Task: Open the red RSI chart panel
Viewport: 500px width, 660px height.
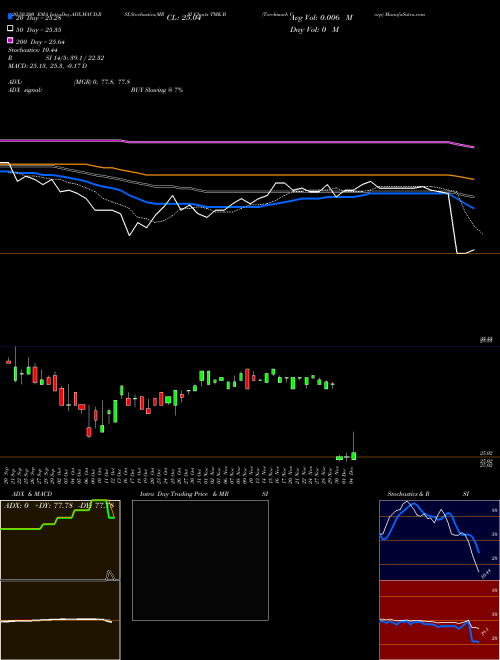Action: click(439, 620)
